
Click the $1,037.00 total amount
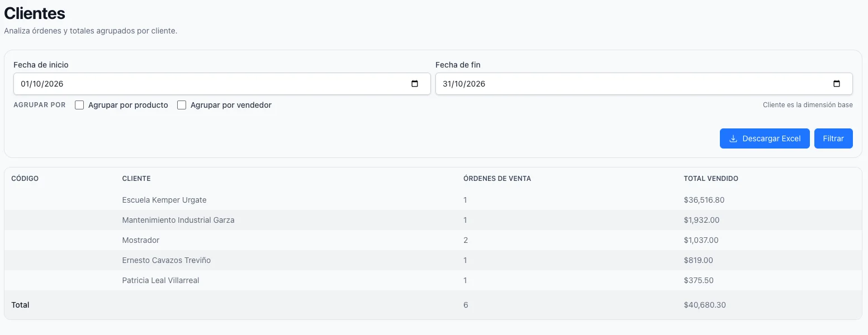click(x=701, y=240)
